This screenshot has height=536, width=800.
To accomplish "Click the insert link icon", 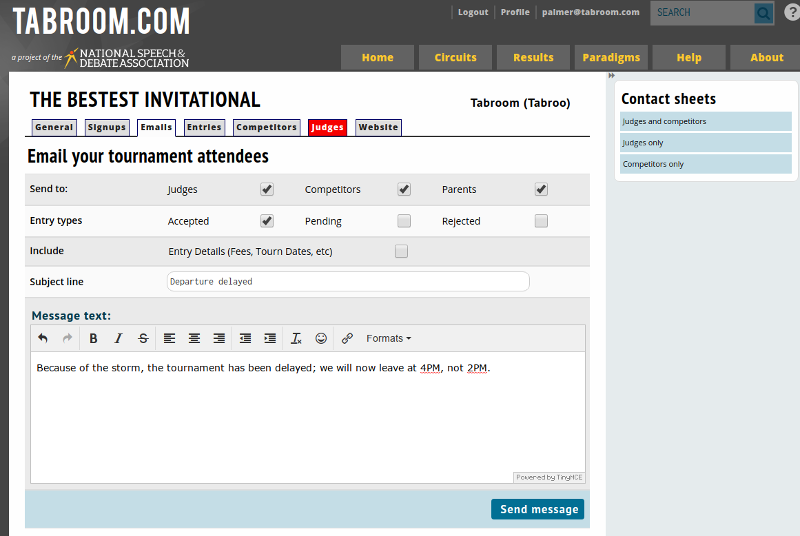I will [x=347, y=339].
